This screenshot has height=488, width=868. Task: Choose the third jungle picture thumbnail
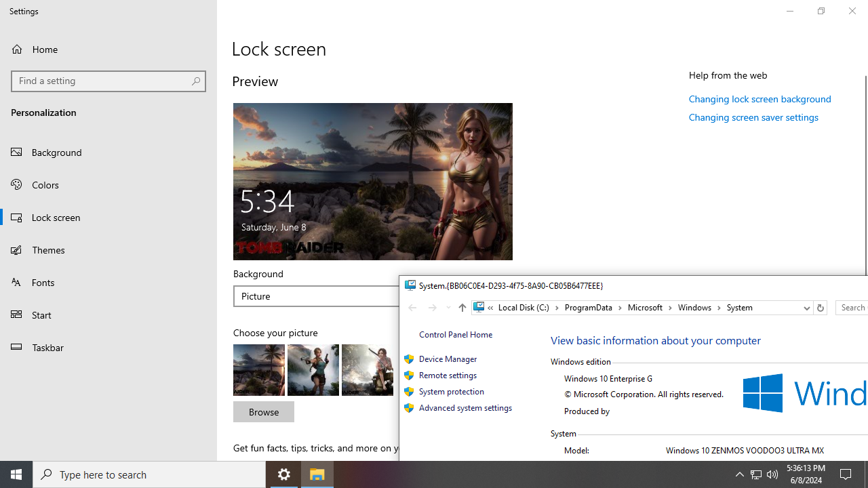[x=368, y=370]
